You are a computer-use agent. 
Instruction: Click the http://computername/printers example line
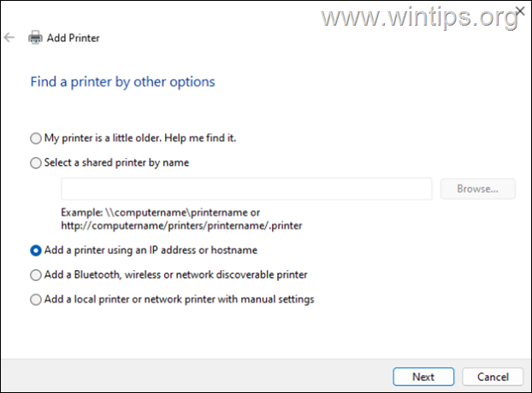[180, 225]
